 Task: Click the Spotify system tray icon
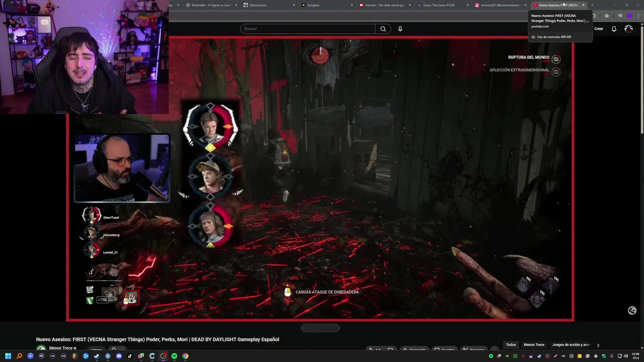click(491, 356)
